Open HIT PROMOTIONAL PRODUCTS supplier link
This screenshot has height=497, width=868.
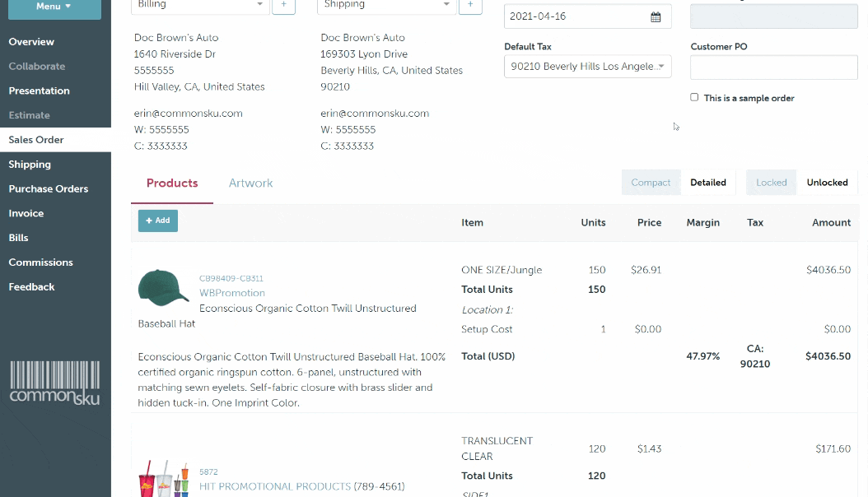point(275,486)
